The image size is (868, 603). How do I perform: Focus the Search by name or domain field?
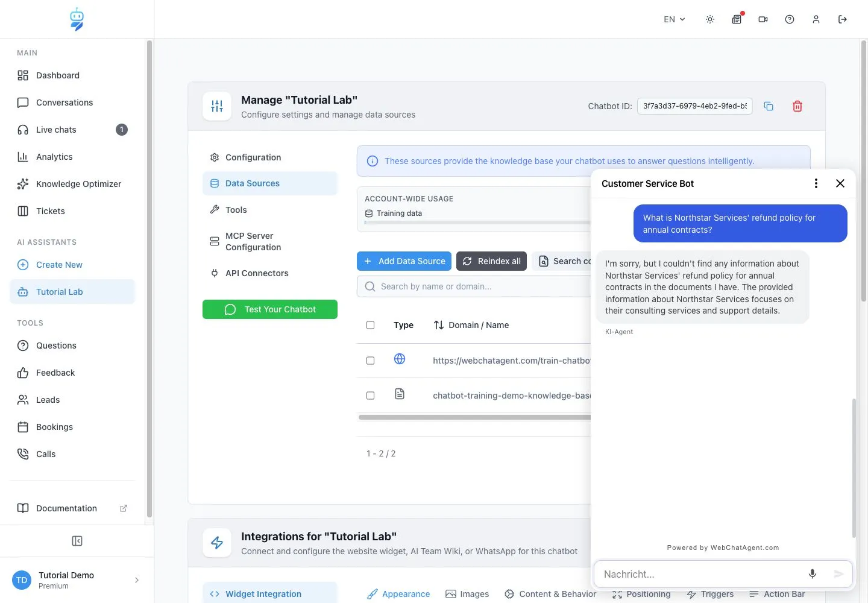474,286
